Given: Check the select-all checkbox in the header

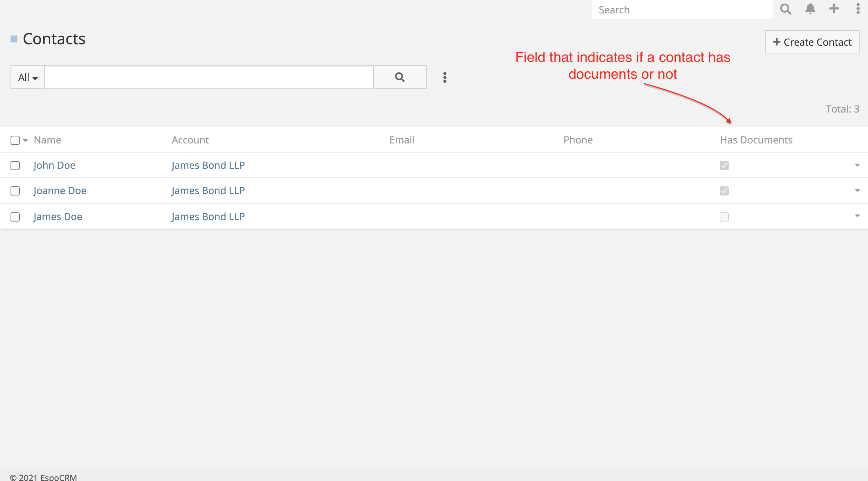Looking at the screenshot, I should (x=15, y=140).
